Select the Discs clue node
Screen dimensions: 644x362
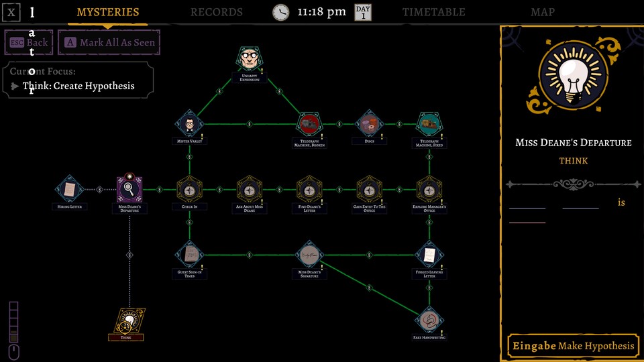click(x=368, y=124)
